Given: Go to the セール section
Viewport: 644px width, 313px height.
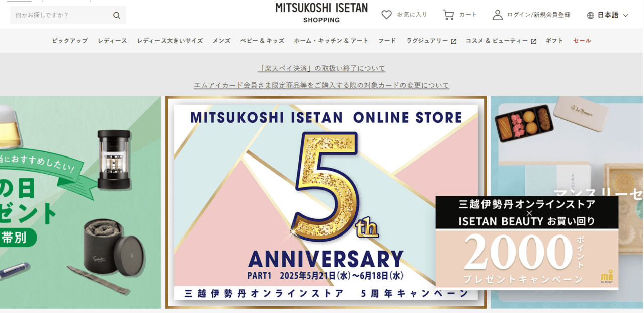Looking at the screenshot, I should click(x=582, y=41).
